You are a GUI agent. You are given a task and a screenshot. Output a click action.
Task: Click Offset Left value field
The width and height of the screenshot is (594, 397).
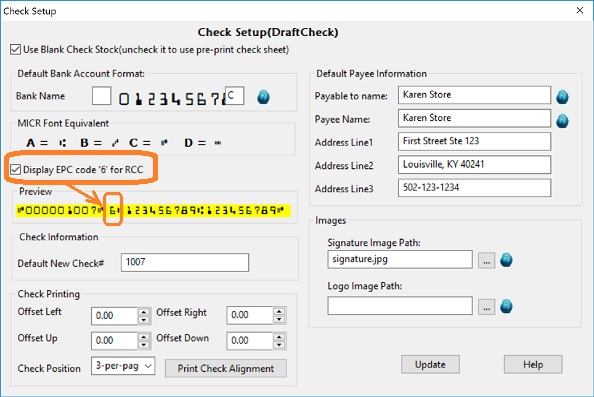click(114, 316)
